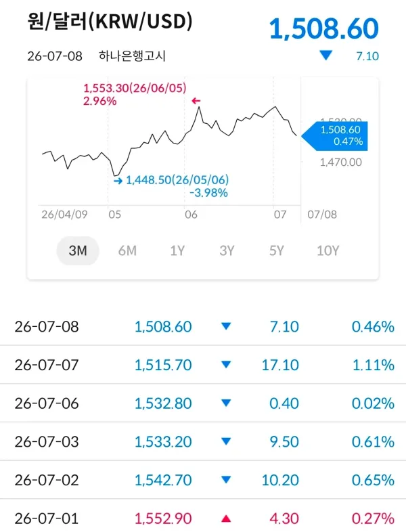Choose the 5Y chart range

(x=277, y=250)
